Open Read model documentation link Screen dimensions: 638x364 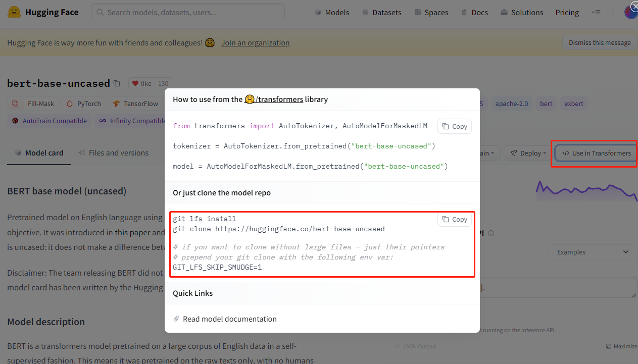(230, 319)
